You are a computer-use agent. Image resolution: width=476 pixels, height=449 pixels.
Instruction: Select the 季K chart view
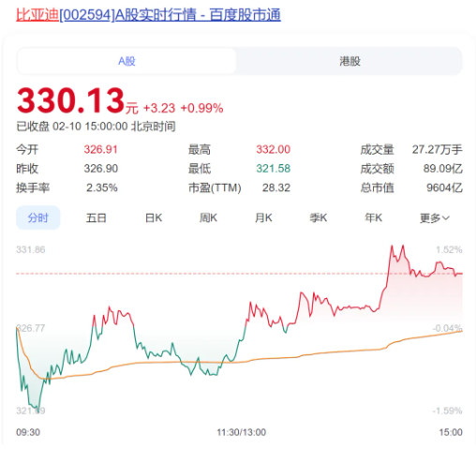point(319,217)
